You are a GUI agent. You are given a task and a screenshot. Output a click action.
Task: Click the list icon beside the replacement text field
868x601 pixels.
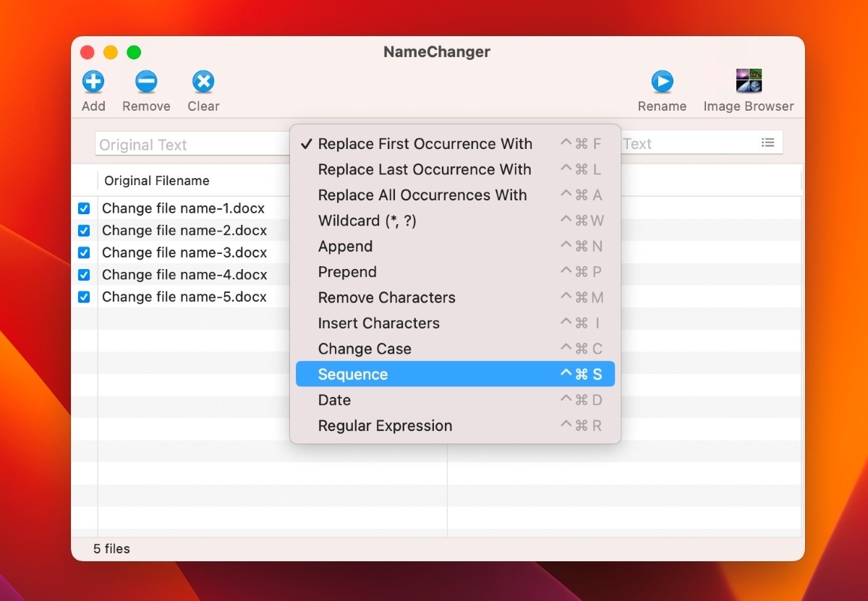(x=768, y=142)
